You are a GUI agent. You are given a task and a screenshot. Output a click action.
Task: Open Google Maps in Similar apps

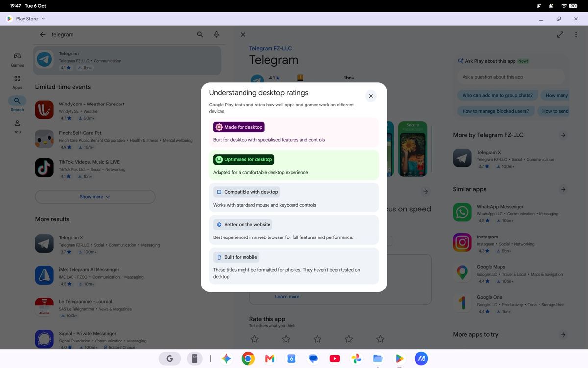(510, 273)
